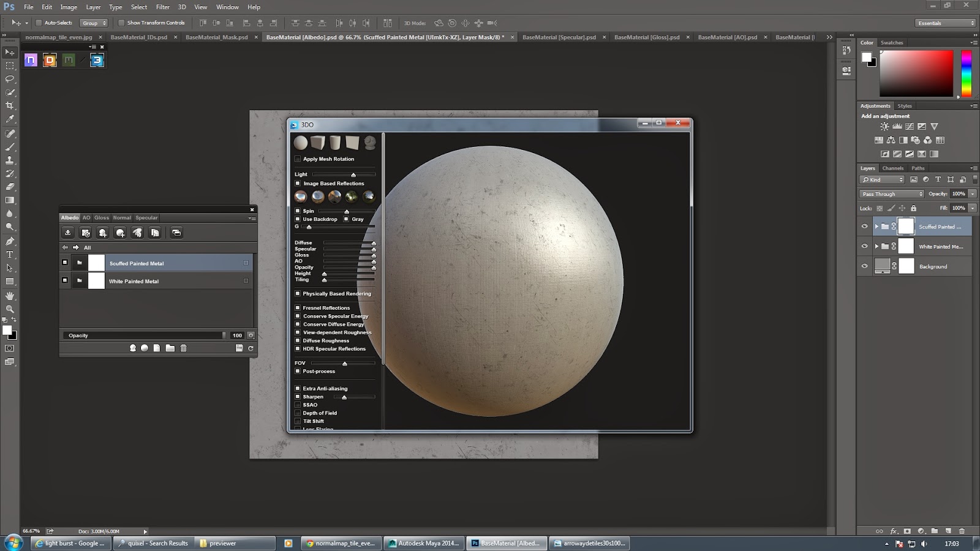Click the trash icon in the Albedo panel
980x551 pixels.
183,348
